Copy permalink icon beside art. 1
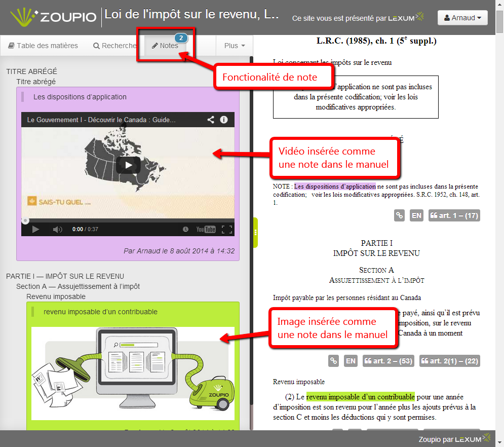The image size is (504, 447). (x=400, y=215)
